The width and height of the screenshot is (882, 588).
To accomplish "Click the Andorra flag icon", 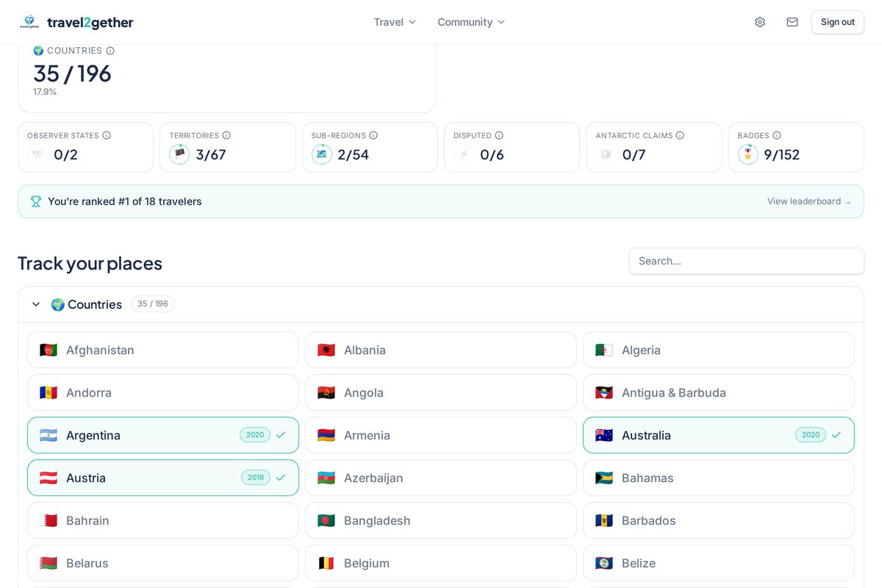I will [49, 392].
